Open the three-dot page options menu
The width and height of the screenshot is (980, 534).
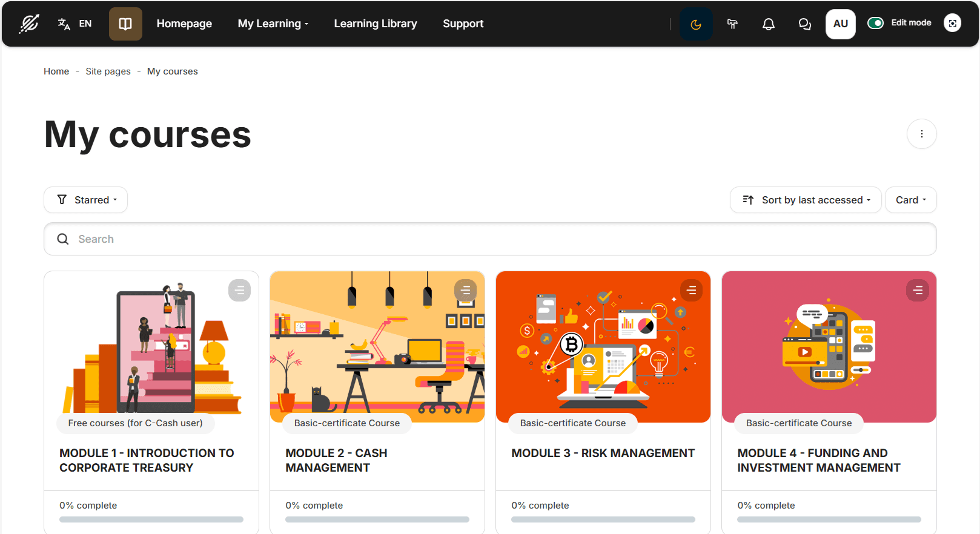click(921, 134)
